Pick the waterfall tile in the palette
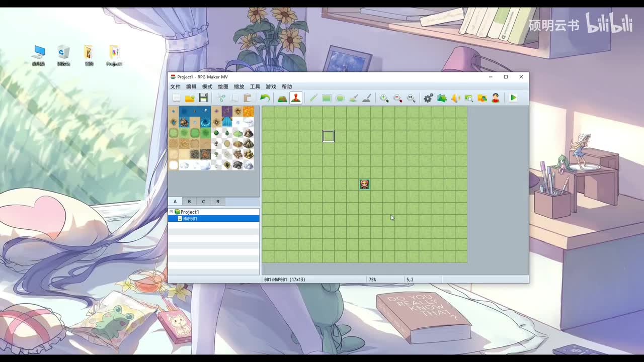 (x=227, y=122)
